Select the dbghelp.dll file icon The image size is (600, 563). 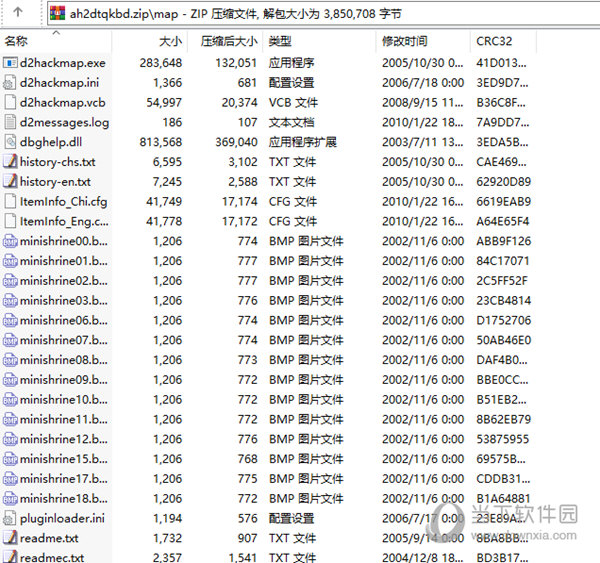[10, 142]
